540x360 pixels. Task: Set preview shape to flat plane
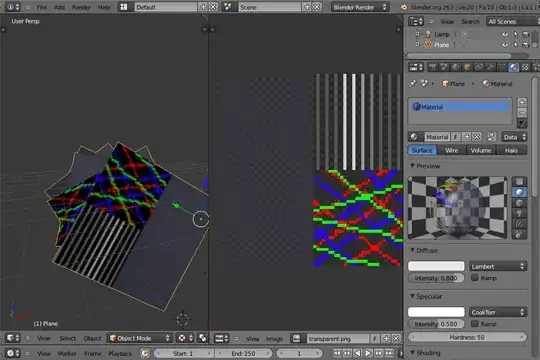(519, 181)
